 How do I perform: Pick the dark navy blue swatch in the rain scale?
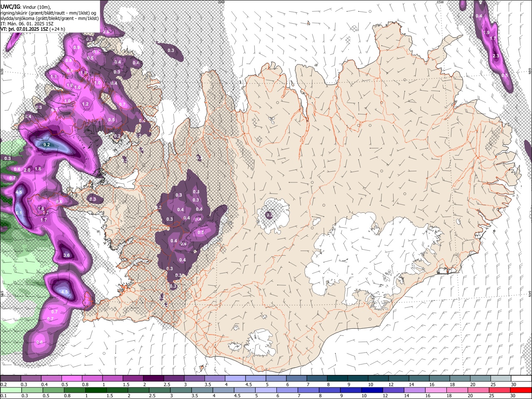pyautogui.click(x=372, y=390)
